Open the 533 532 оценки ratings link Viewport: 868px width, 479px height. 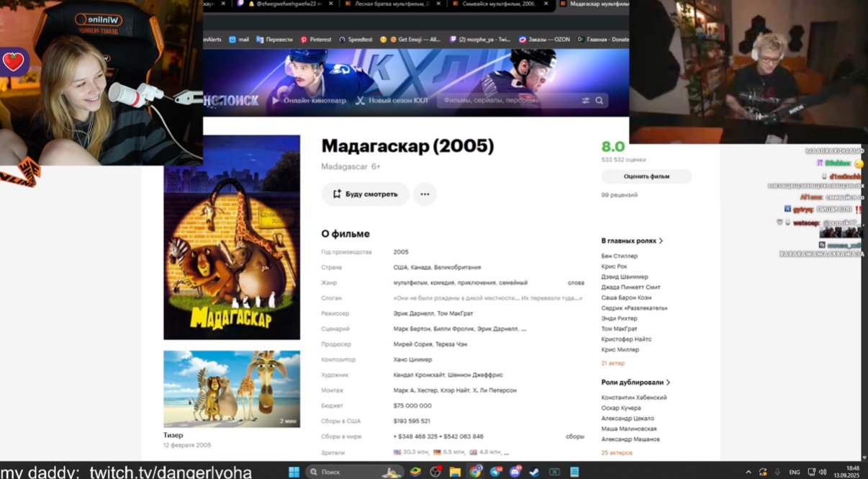[623, 160]
